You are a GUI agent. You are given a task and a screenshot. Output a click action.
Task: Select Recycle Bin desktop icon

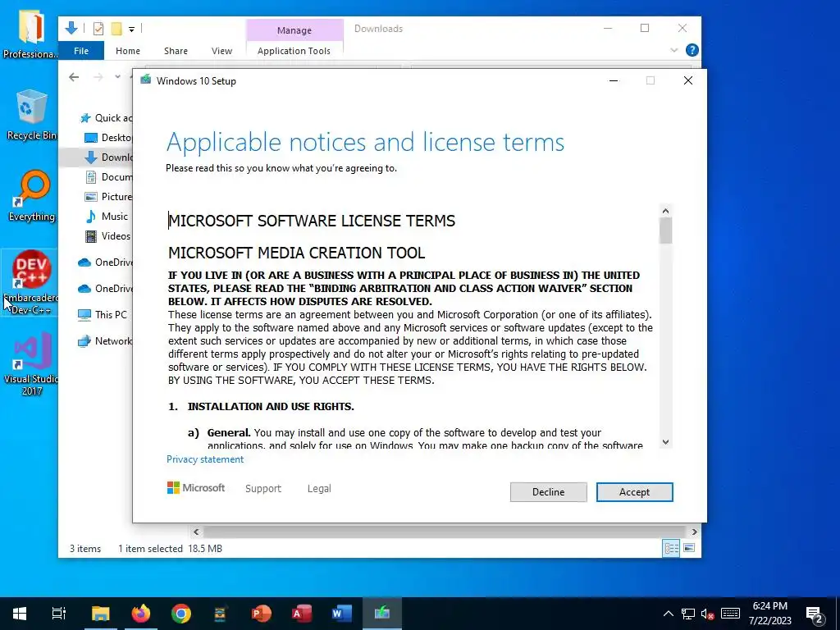[x=31, y=115]
